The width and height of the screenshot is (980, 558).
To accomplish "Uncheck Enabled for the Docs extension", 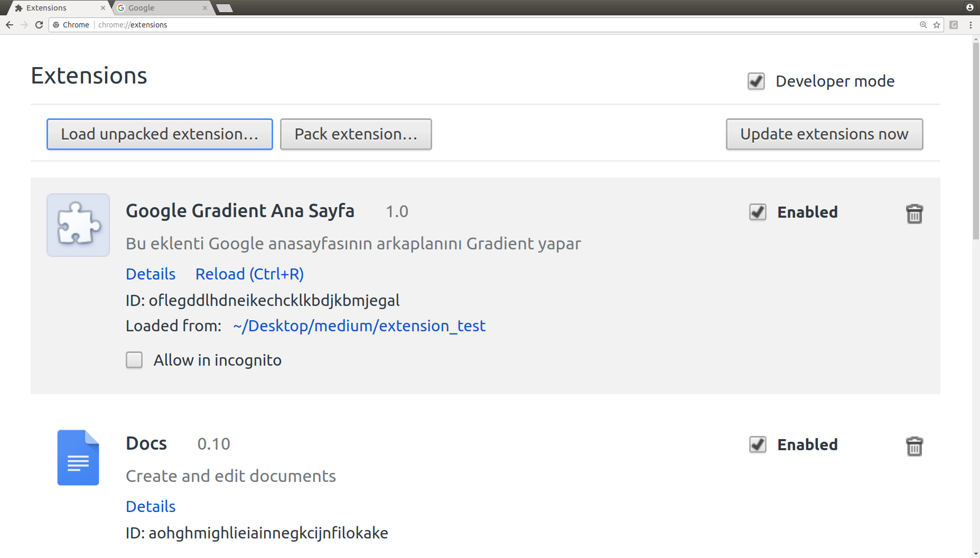I will coord(758,444).
